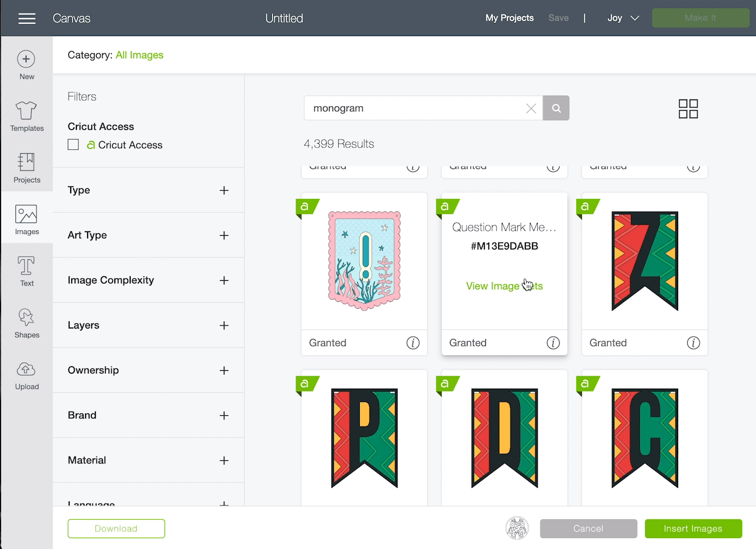This screenshot has height=549, width=756.
Task: Select the letter Z banner image
Action: tap(645, 261)
